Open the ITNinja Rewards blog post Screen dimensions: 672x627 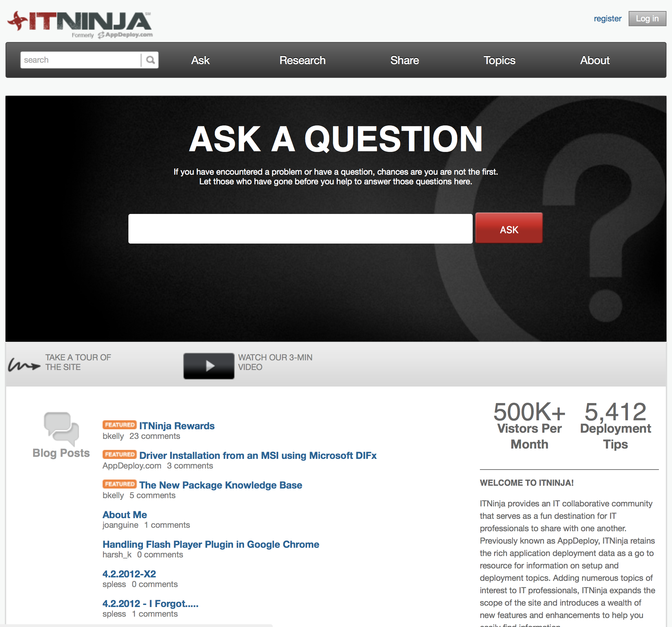[x=177, y=426]
